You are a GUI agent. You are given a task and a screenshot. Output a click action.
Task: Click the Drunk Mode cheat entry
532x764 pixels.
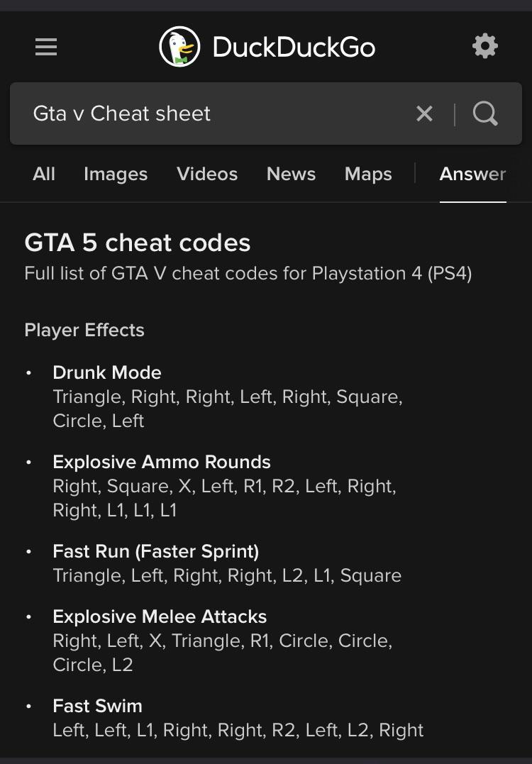(x=107, y=372)
